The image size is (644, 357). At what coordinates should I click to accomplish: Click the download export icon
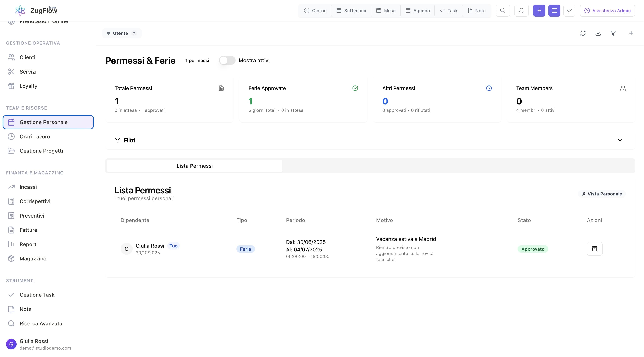(x=598, y=33)
